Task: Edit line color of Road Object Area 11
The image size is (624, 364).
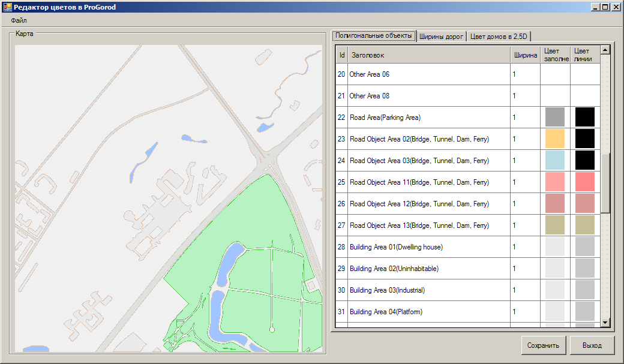Action: coord(584,182)
